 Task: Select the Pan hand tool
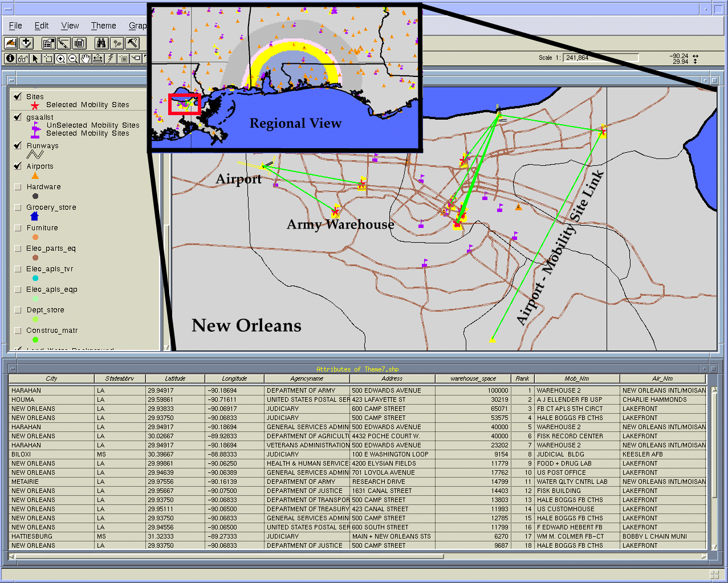tap(86, 58)
